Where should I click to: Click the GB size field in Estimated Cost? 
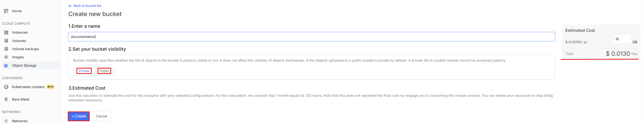coord(621,39)
